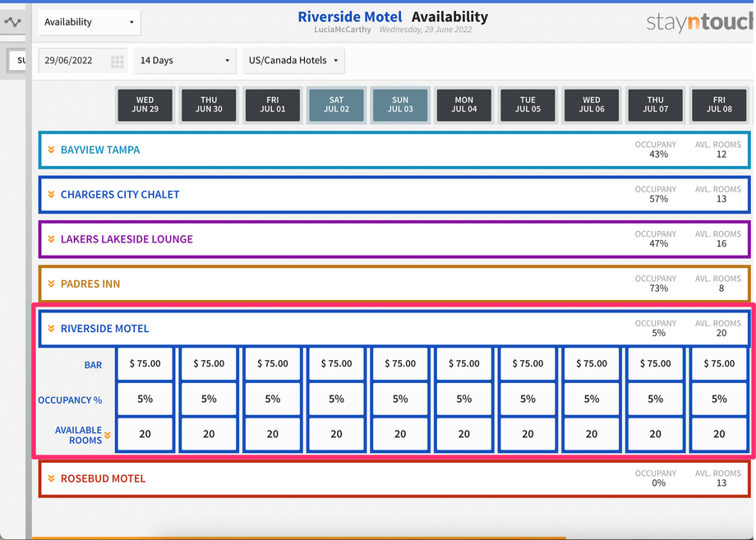Image resolution: width=756 pixels, height=540 pixels.
Task: Select FRI JUL 08 date header
Action: [719, 105]
